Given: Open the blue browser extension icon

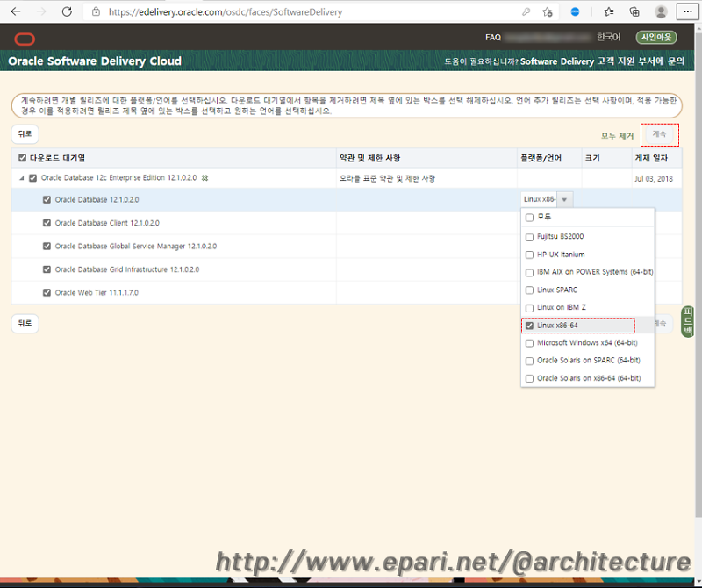Looking at the screenshot, I should click(575, 12).
